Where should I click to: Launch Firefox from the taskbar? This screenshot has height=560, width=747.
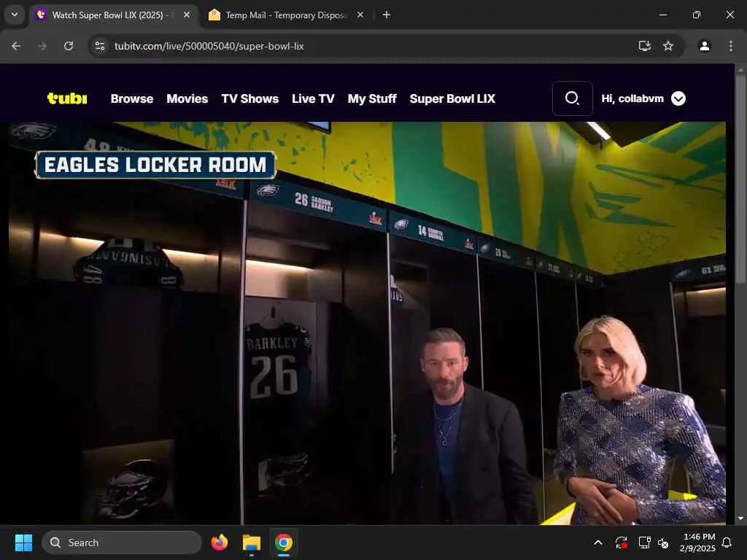pyautogui.click(x=220, y=542)
